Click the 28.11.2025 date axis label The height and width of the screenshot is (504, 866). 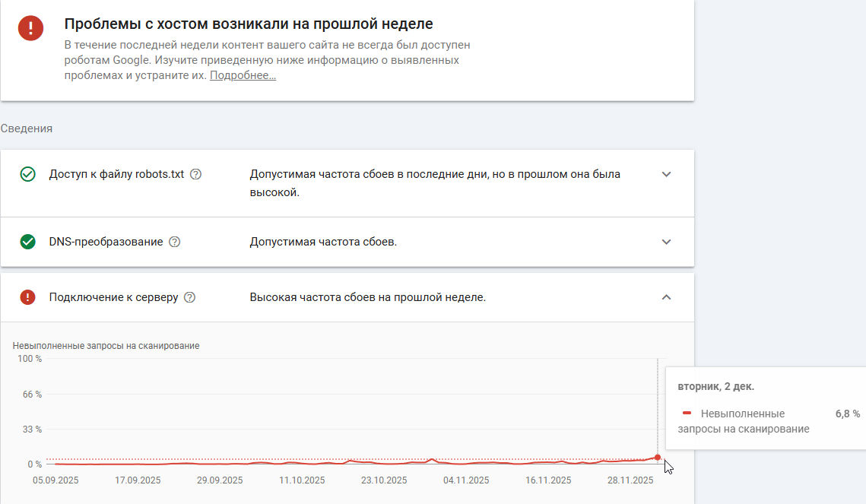630,480
